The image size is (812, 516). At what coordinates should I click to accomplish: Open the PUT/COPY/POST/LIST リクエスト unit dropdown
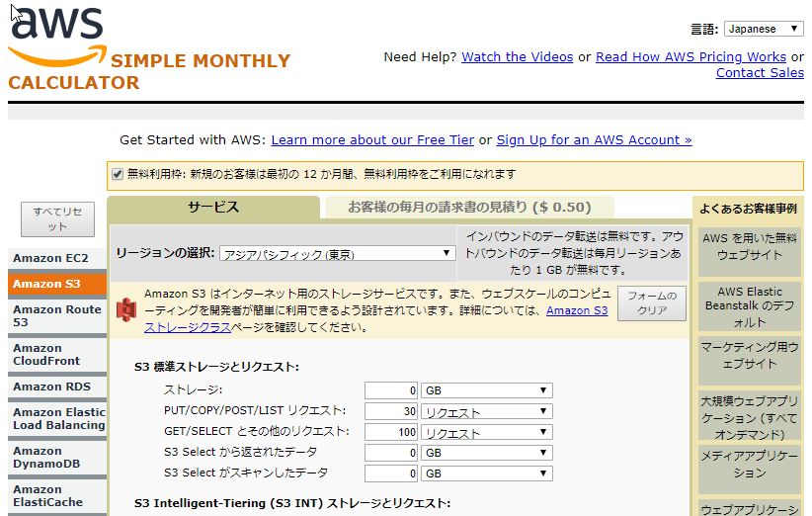click(486, 411)
